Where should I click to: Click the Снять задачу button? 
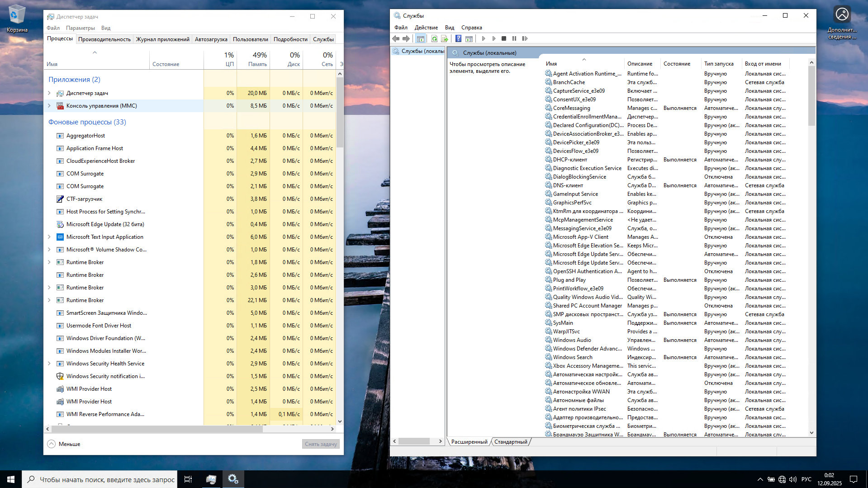pyautogui.click(x=321, y=444)
